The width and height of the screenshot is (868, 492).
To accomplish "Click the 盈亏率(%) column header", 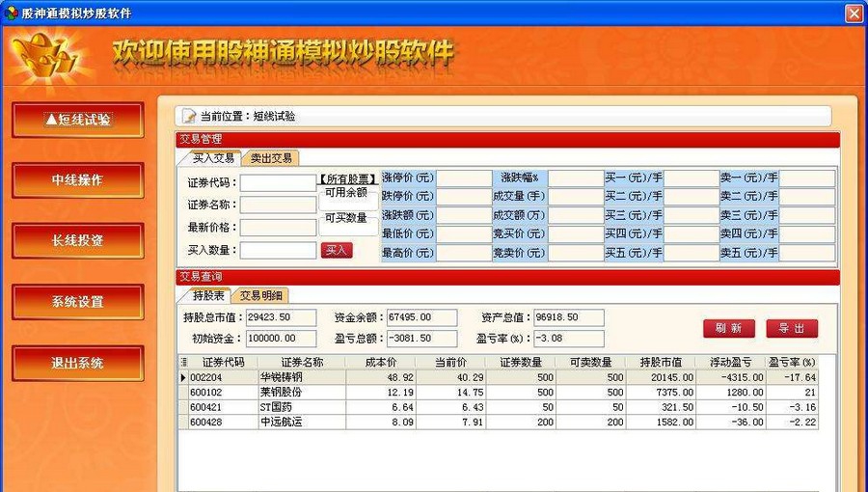I will (792, 362).
